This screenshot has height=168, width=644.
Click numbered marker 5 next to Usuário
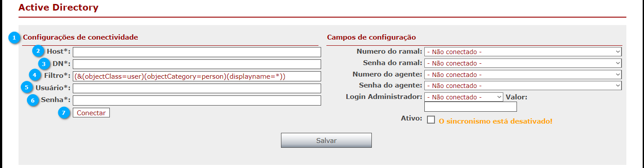click(x=27, y=88)
